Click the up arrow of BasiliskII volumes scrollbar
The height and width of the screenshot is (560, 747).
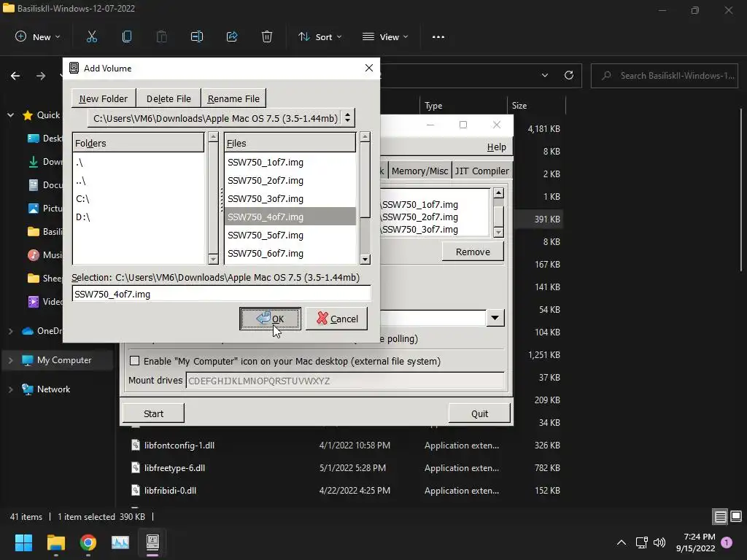(x=499, y=192)
